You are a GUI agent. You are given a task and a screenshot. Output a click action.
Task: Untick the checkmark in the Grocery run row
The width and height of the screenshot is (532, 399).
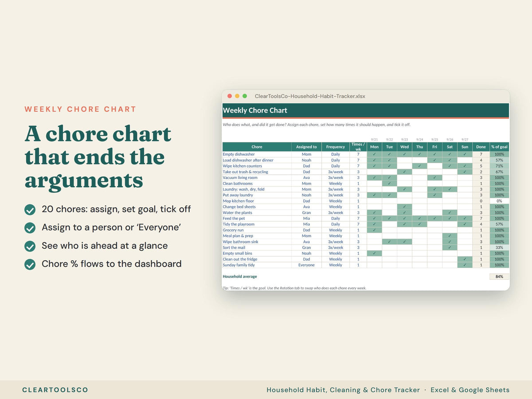(x=375, y=230)
